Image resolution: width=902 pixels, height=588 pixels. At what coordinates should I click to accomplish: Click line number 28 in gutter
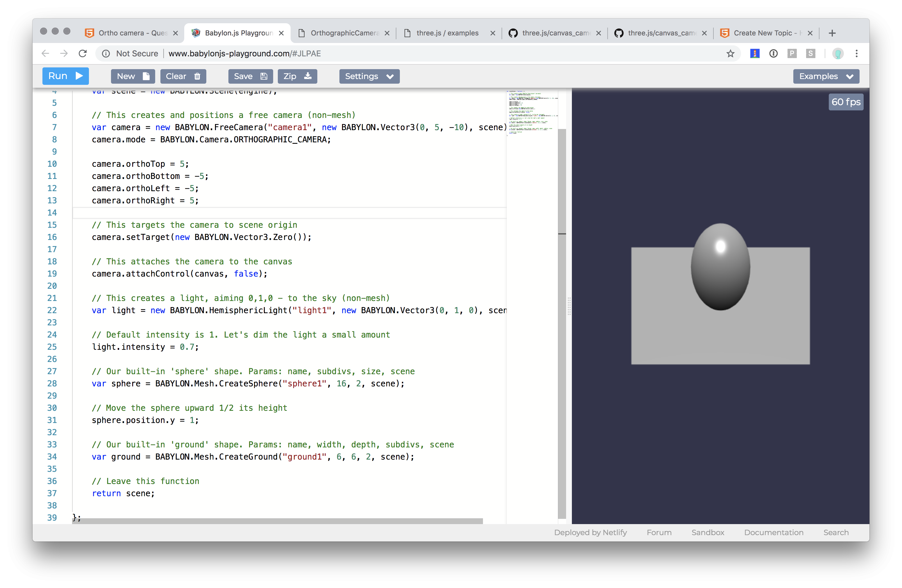[x=52, y=383]
